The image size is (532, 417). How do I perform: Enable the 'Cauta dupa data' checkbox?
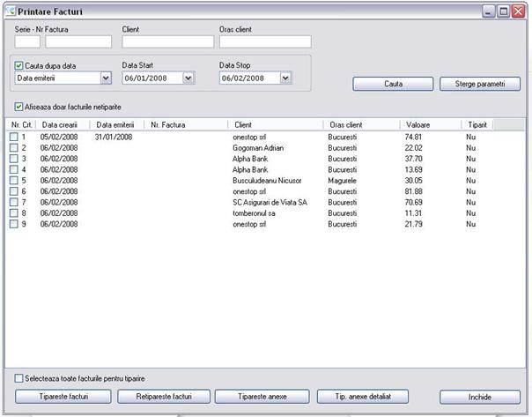pos(20,65)
